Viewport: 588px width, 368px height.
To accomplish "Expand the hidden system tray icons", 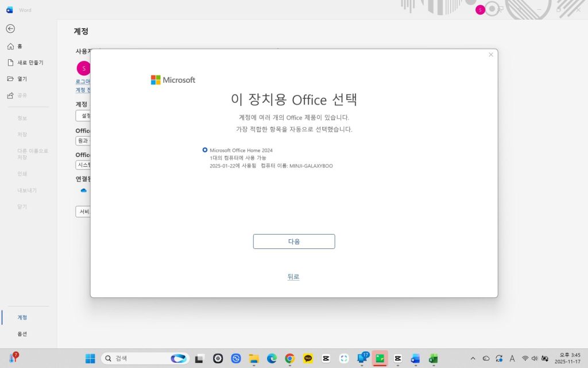I will click(473, 359).
